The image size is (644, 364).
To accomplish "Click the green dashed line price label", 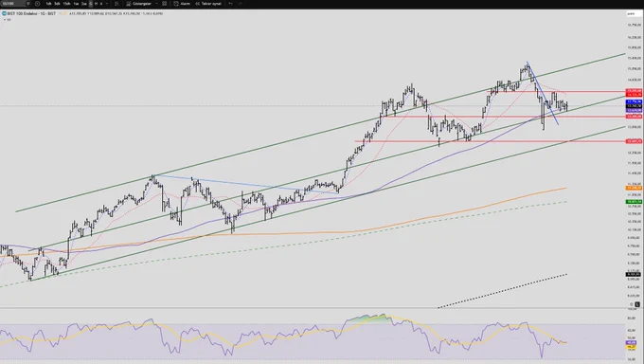I will 634,202.
